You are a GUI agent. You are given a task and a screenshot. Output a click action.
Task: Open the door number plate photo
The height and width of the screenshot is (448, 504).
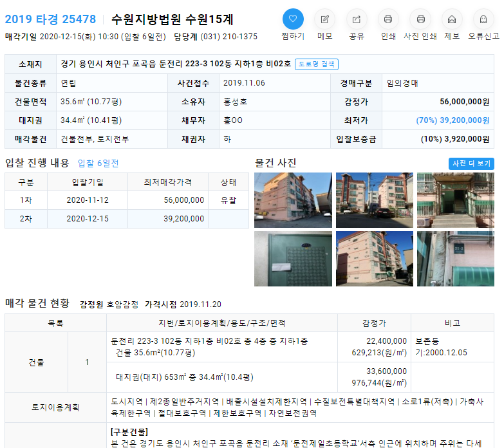pos(456,259)
